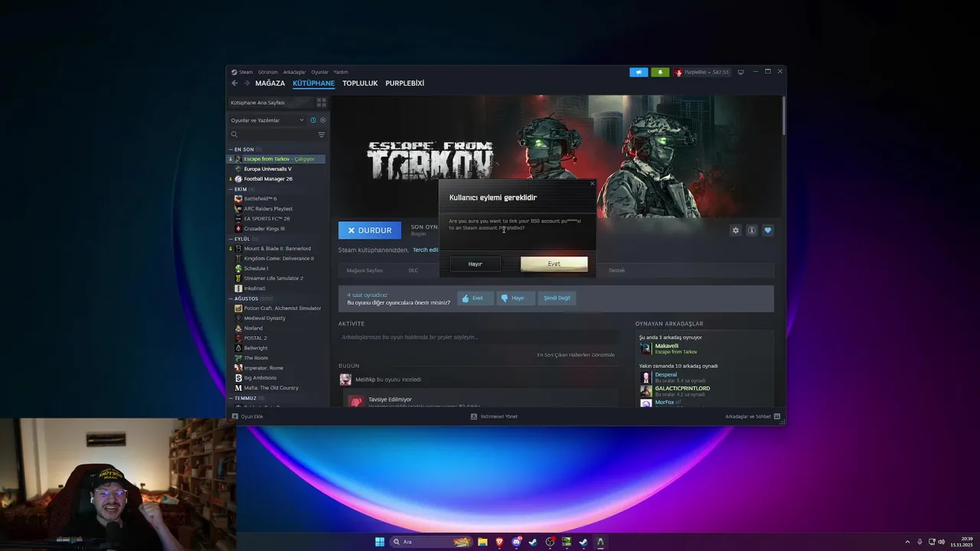
Task: Open Brave browser from the taskbar
Action: pyautogui.click(x=499, y=542)
